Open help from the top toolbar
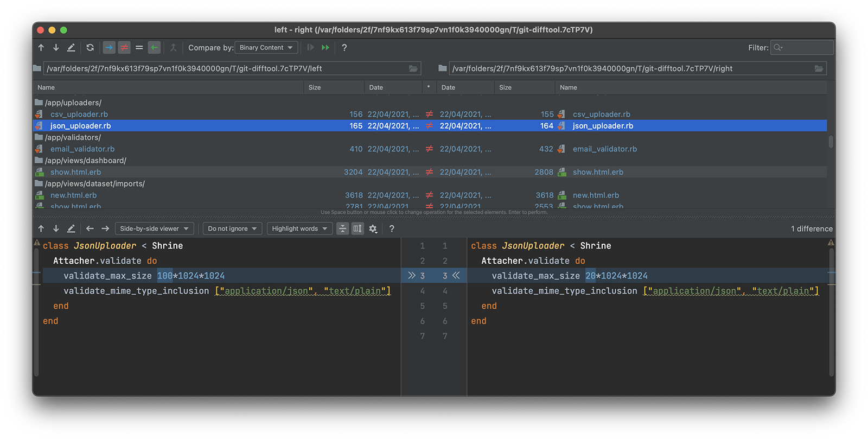 pyautogui.click(x=344, y=48)
